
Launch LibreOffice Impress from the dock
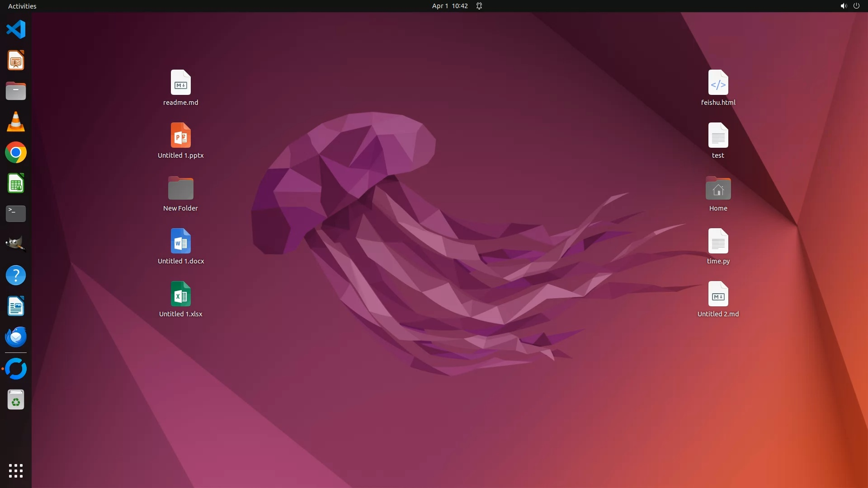(16, 61)
